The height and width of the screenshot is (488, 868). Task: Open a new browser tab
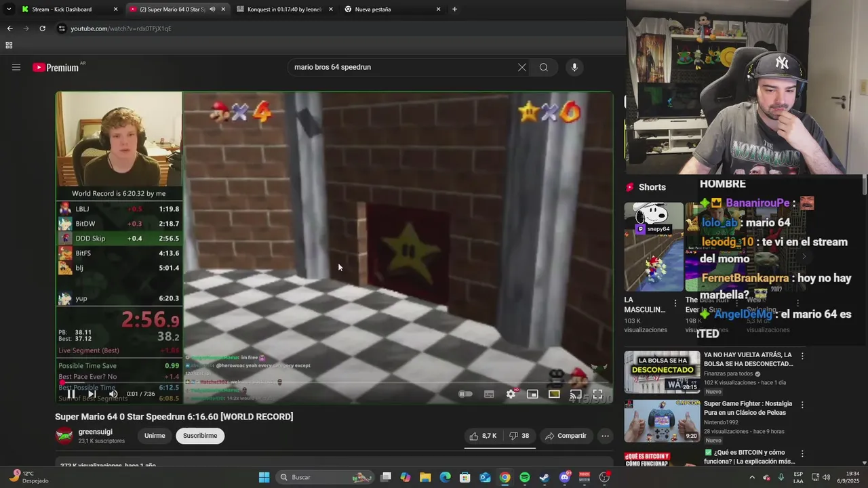pos(454,9)
